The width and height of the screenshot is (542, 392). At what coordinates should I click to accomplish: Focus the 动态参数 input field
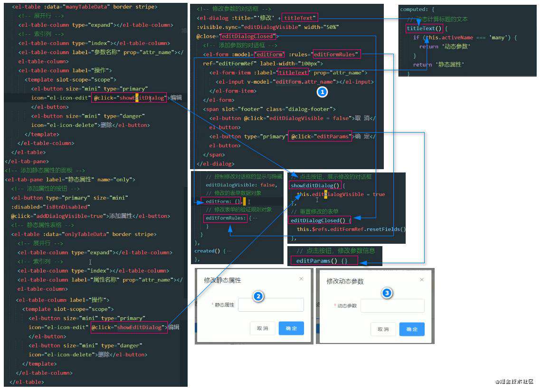tap(392, 306)
